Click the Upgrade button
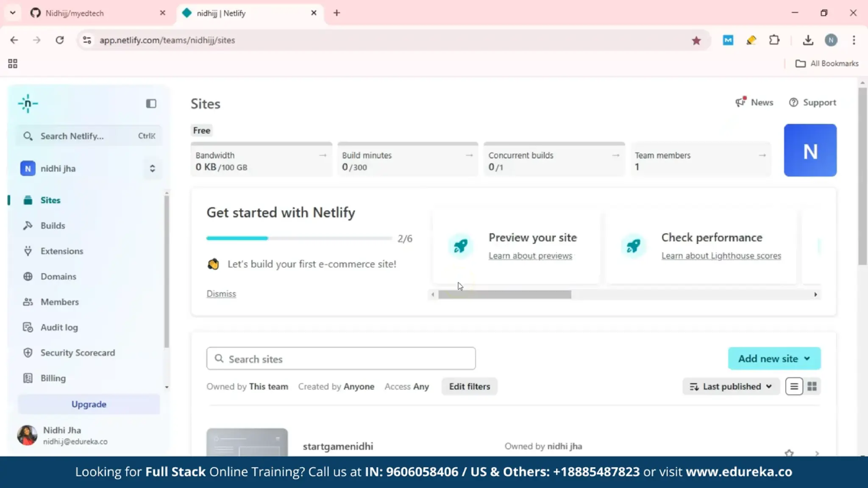This screenshot has height=488, width=868. point(89,404)
